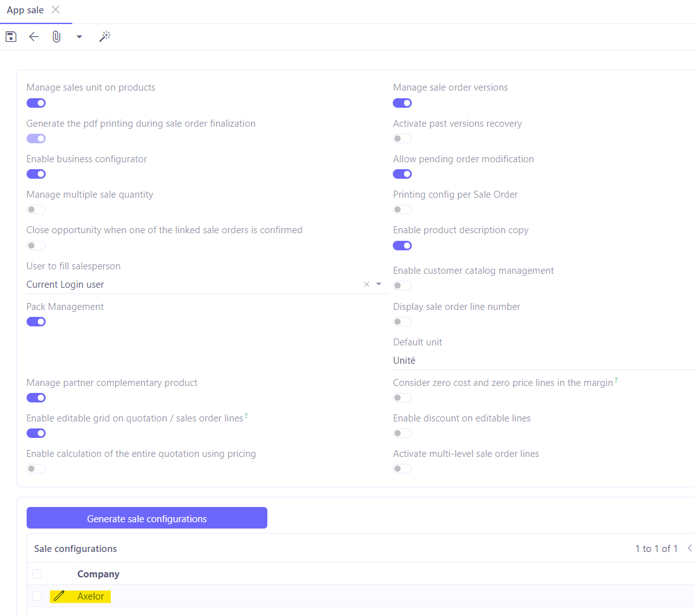Viewport: 695px width, 616px height.
Task: Enable Manage multiple sale quantity
Action: tap(36, 209)
